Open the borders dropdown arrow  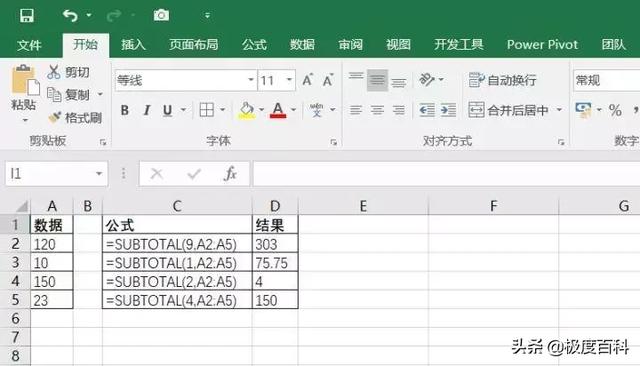[222, 110]
